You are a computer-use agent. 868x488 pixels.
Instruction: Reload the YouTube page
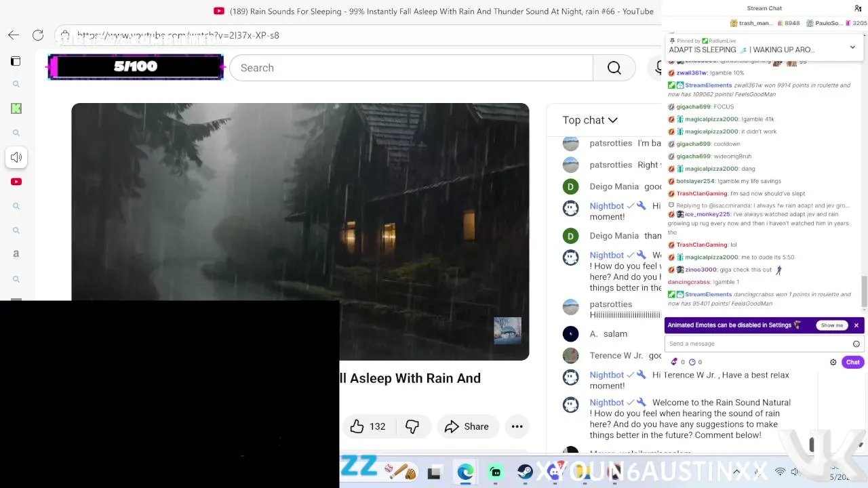point(38,35)
